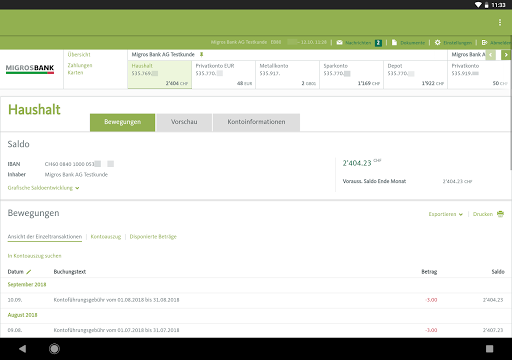Image resolution: width=512 pixels, height=360 pixels.
Task: Click the Abmelden logout icon
Action: 485,43
